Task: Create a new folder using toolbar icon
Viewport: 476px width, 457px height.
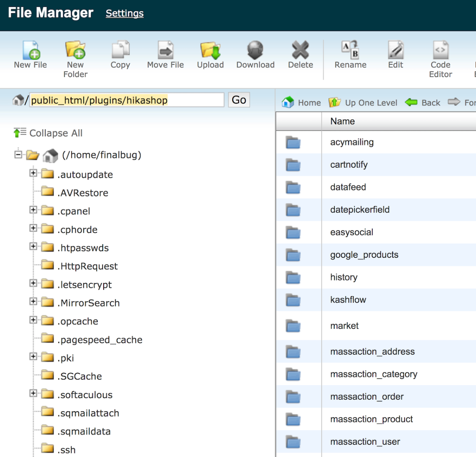Action: [75, 50]
